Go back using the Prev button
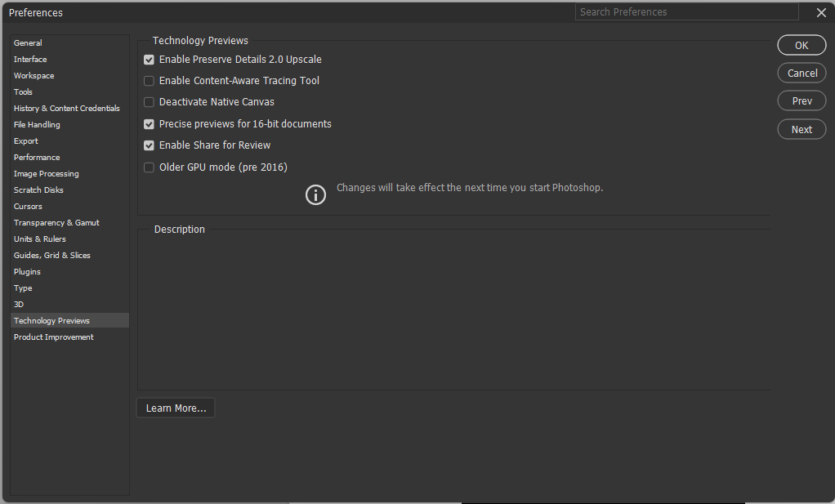Image resolution: width=835 pixels, height=504 pixels. point(802,100)
